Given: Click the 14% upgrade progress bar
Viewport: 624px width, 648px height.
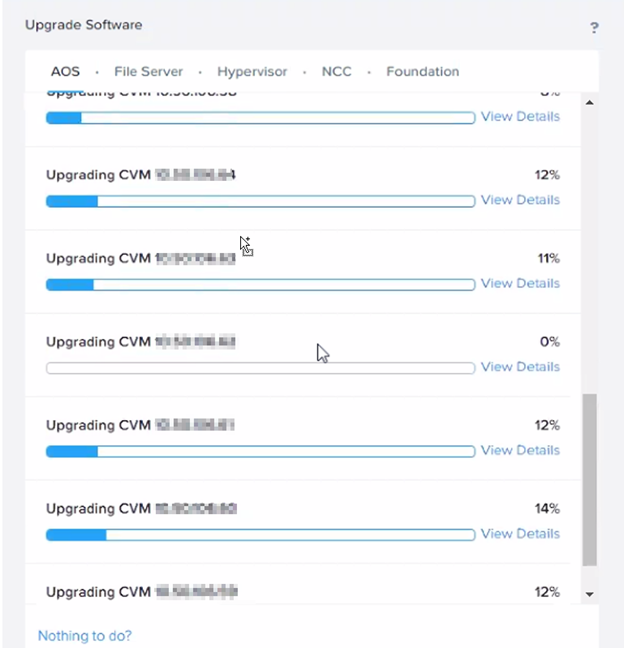Looking at the screenshot, I should (261, 535).
